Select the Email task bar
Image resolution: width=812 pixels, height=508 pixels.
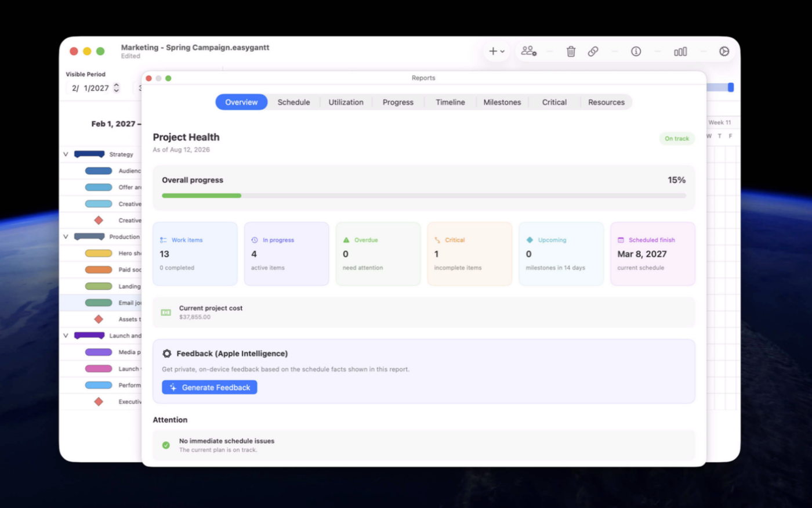point(99,302)
